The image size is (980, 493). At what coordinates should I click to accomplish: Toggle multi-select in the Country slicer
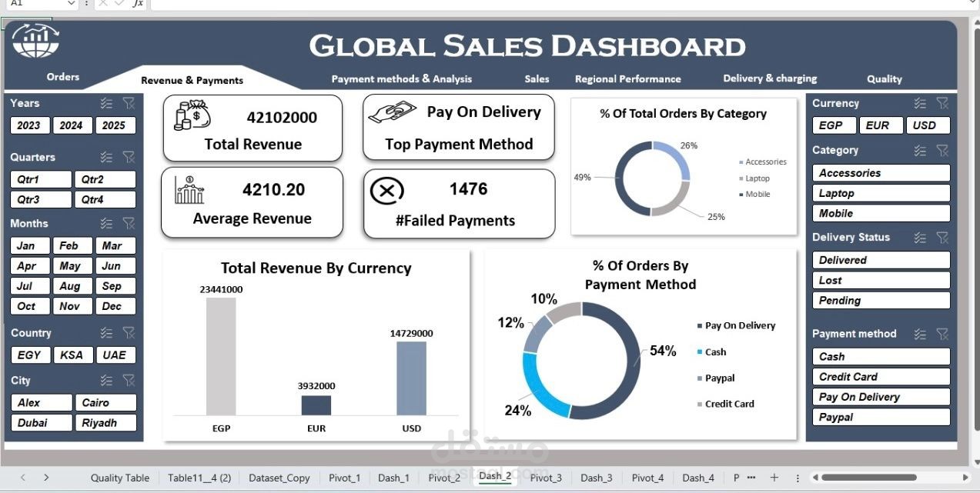coord(107,333)
